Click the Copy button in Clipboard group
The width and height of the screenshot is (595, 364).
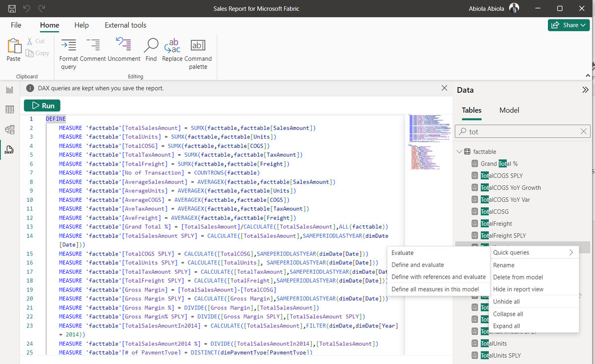pos(37,53)
